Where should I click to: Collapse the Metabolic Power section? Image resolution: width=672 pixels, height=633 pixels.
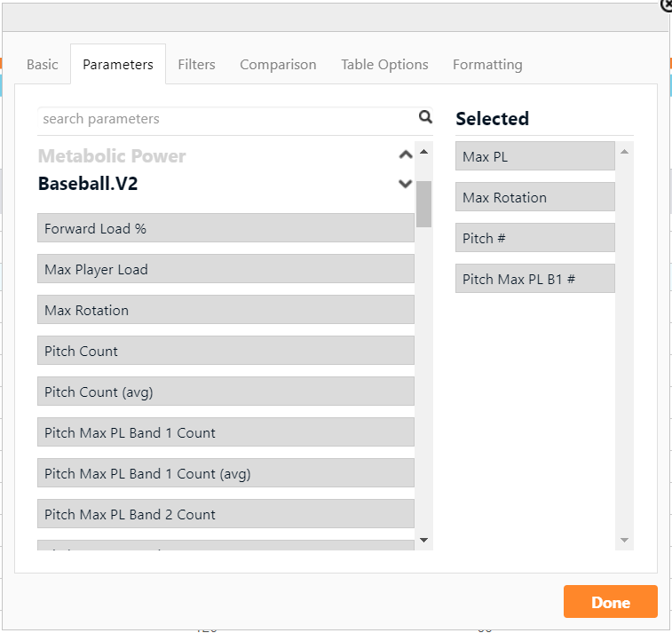pos(406,155)
